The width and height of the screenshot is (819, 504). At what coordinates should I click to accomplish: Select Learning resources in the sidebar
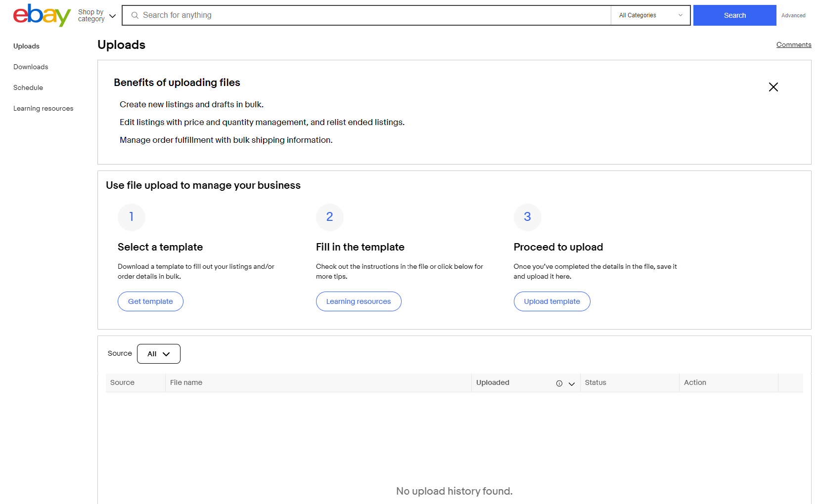(43, 108)
